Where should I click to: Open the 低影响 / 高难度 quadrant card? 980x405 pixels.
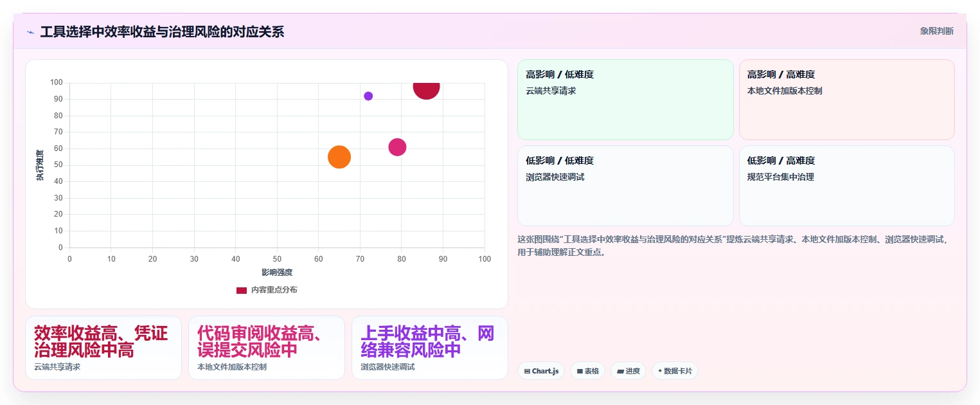click(846, 186)
